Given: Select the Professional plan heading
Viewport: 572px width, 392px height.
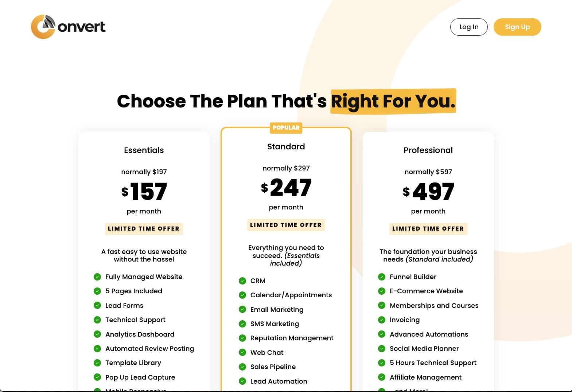Looking at the screenshot, I should pyautogui.click(x=428, y=150).
